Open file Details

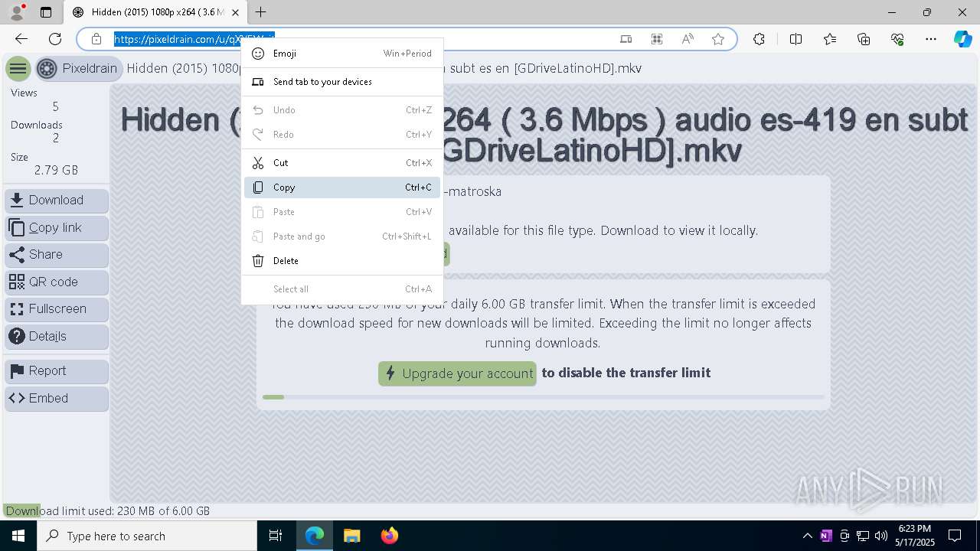pos(57,337)
